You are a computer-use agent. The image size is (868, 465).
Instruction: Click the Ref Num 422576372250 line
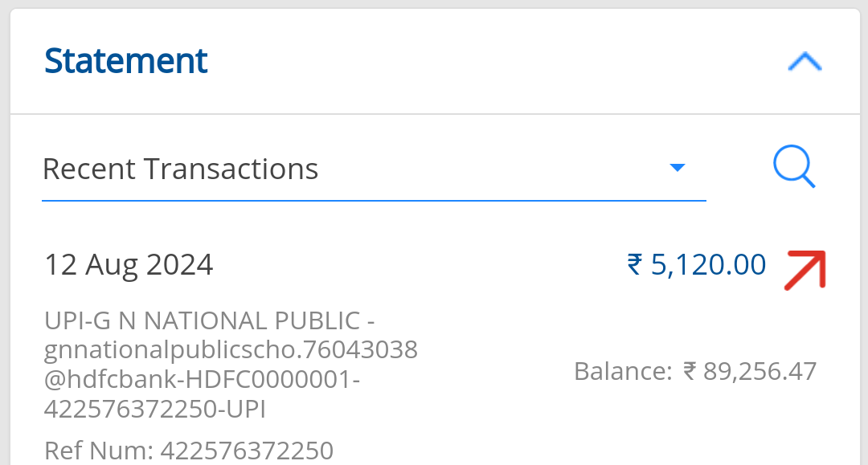(189, 450)
